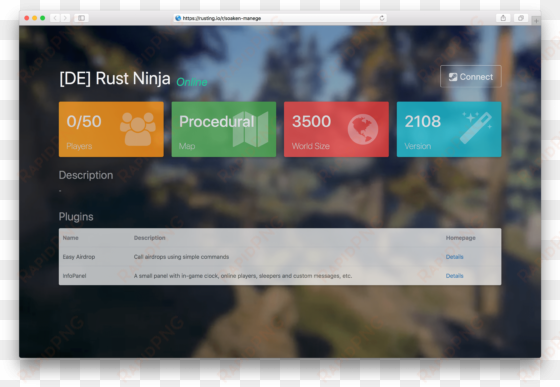Image resolution: width=560 pixels, height=387 pixels.
Task: Click the Homepage column header
Action: pos(460,238)
